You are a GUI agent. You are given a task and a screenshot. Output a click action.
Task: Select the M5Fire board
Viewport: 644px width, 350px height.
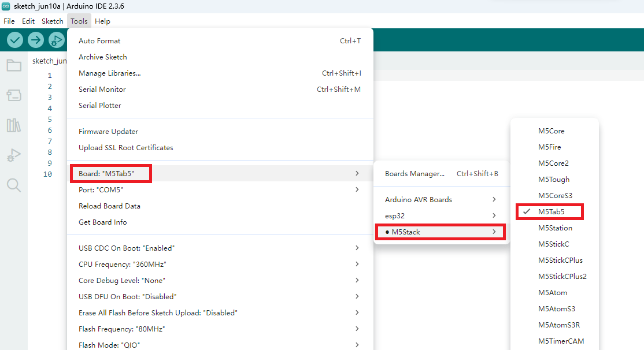point(554,147)
